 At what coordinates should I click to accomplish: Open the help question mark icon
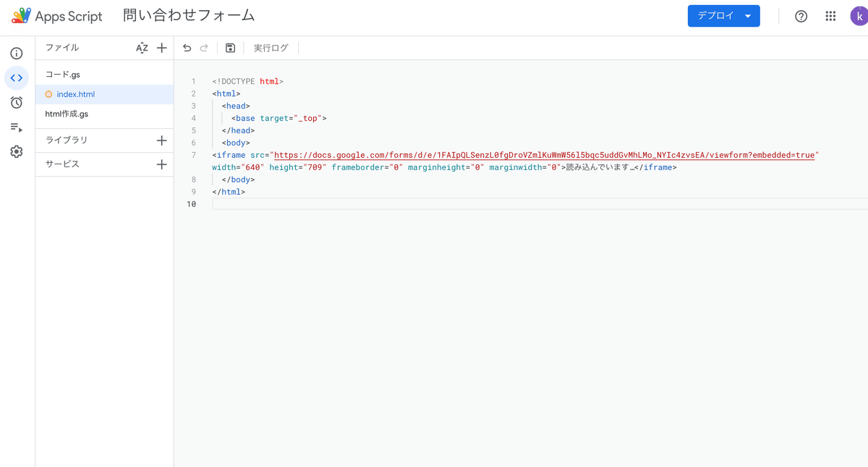tap(801, 16)
